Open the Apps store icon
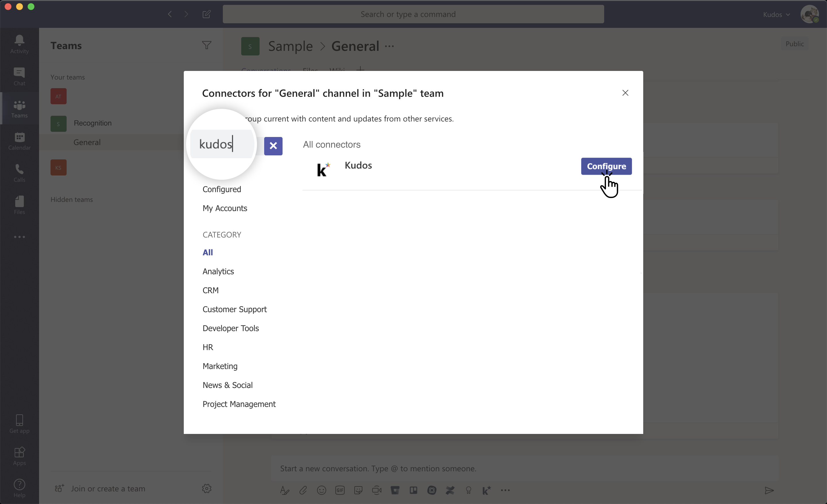Viewport: 827px width, 504px height. [x=20, y=456]
